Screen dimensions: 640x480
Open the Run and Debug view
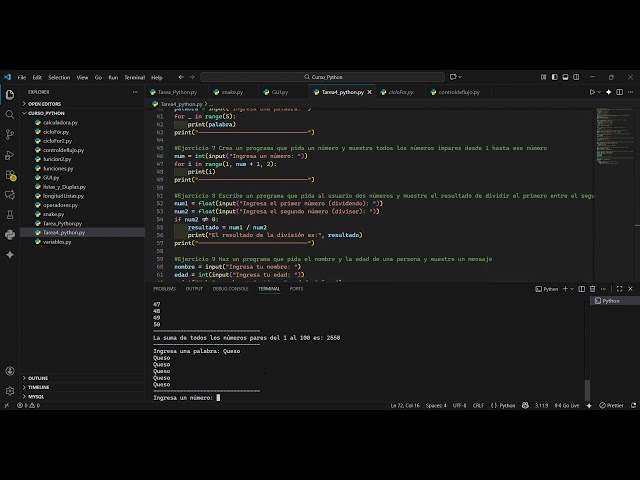(x=10, y=155)
